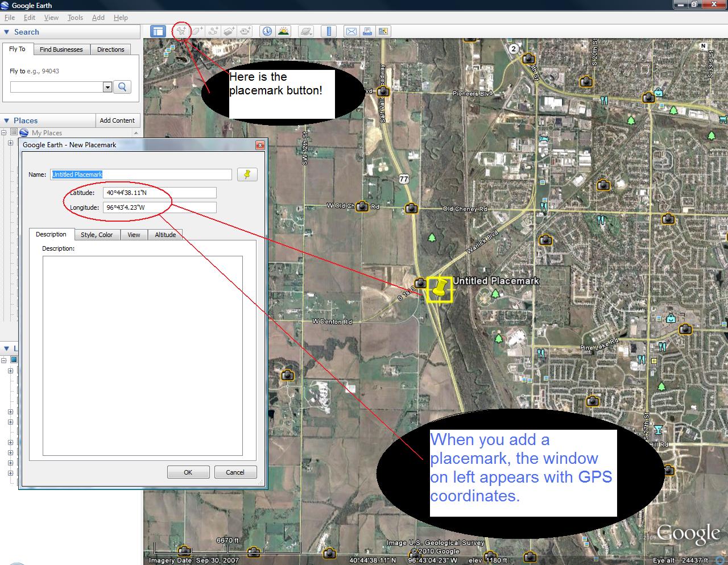Image resolution: width=728 pixels, height=565 pixels.
Task: Click the yellow pushpin icon chooser button
Action: point(247,174)
